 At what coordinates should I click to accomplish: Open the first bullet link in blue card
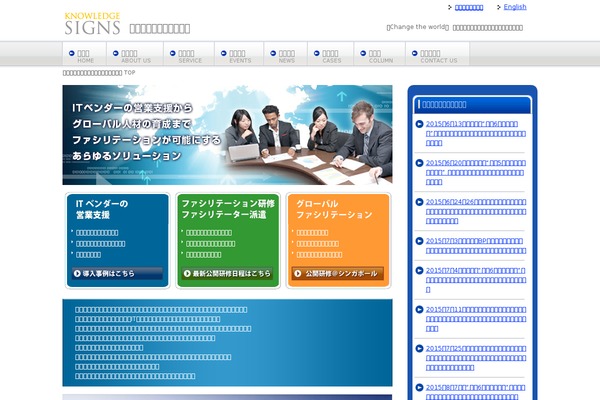[97, 233]
